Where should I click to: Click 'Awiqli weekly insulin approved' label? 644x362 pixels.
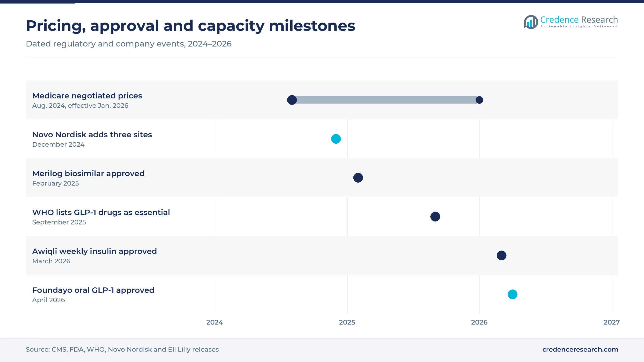94,251
